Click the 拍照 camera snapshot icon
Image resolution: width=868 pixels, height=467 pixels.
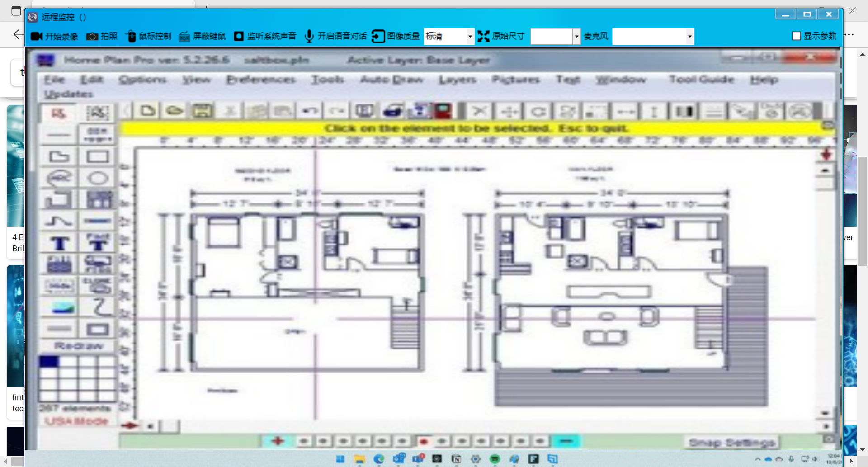[102, 36]
